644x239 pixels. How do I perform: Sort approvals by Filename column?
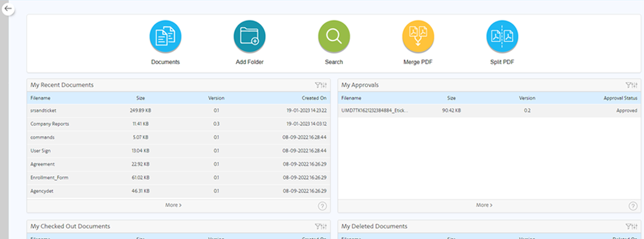351,98
